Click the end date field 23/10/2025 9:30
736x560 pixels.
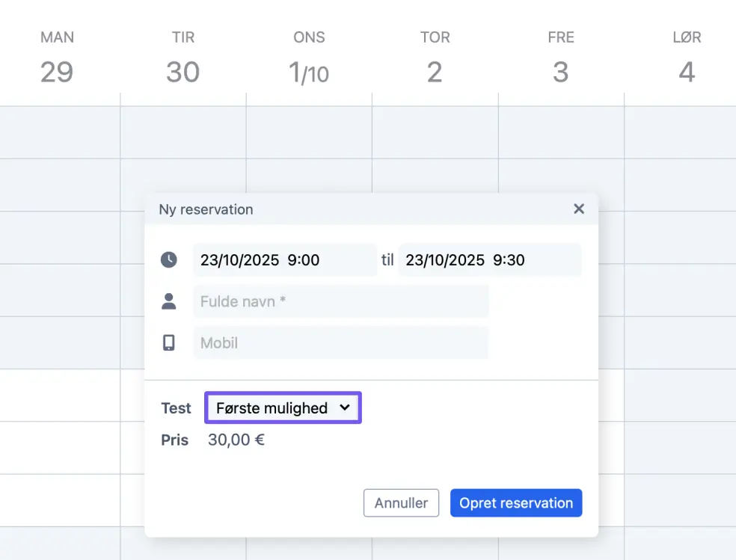tap(489, 260)
